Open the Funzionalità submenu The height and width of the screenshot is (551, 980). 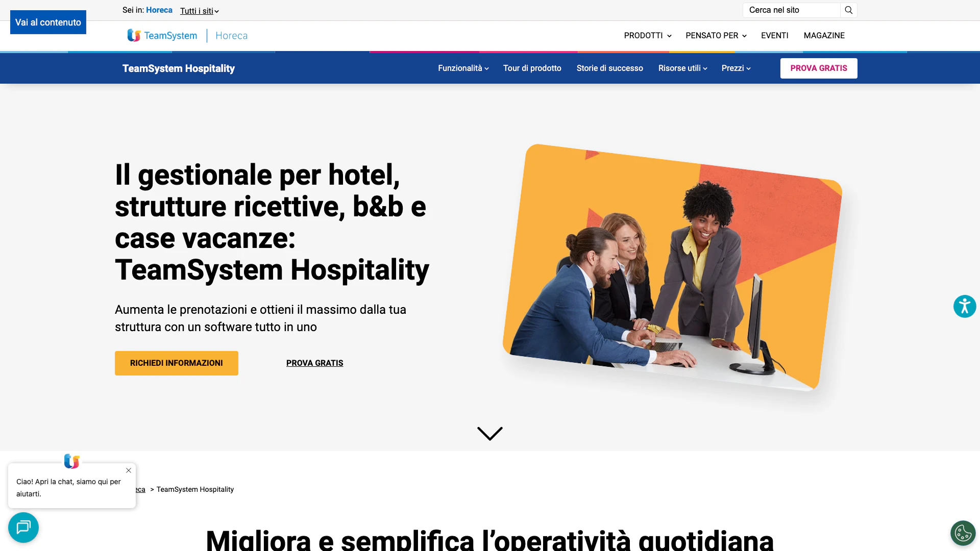coord(463,68)
